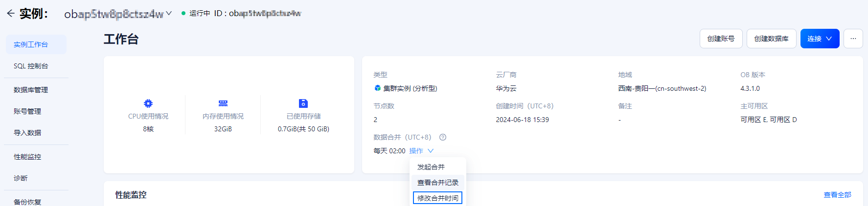This screenshot has height=206, width=868.
Task: Open the 查看全部 link
Action: coord(838,195)
